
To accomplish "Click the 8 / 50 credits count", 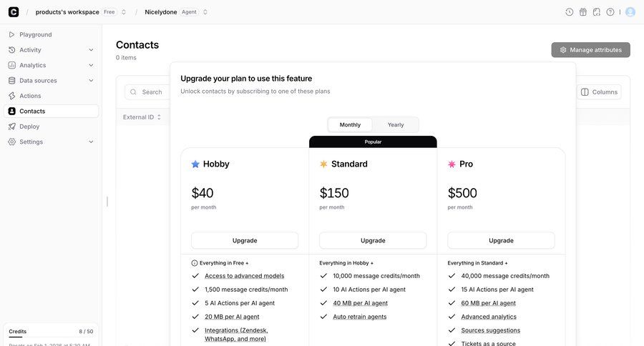I will 86,331.
